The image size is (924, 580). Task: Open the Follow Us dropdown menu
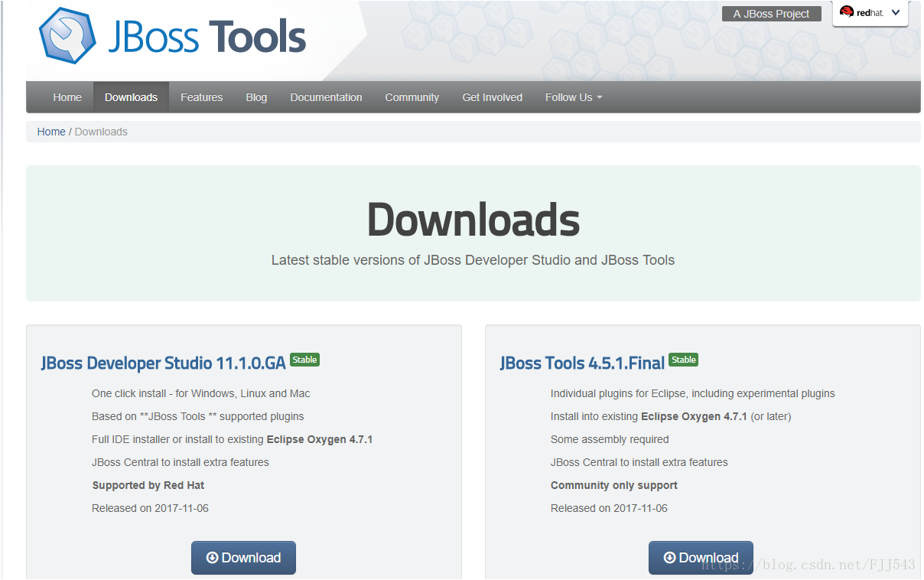(574, 97)
